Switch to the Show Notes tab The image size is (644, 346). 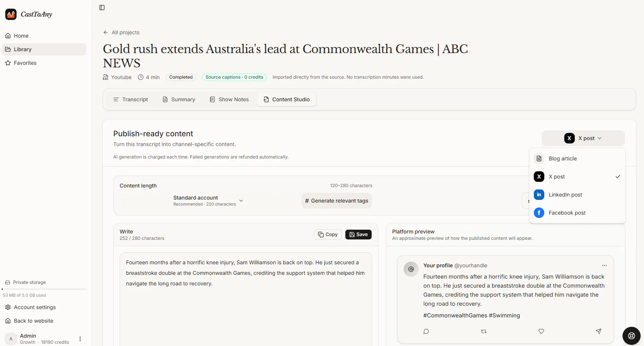(229, 99)
